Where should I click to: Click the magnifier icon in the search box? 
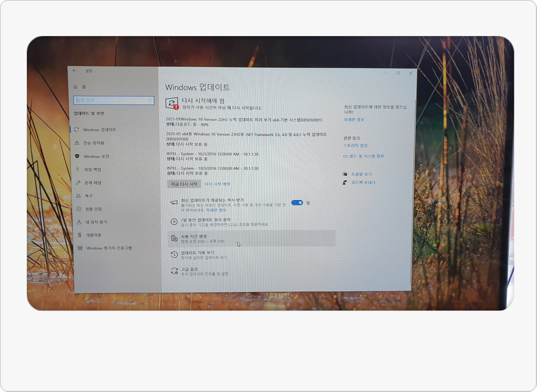(151, 101)
